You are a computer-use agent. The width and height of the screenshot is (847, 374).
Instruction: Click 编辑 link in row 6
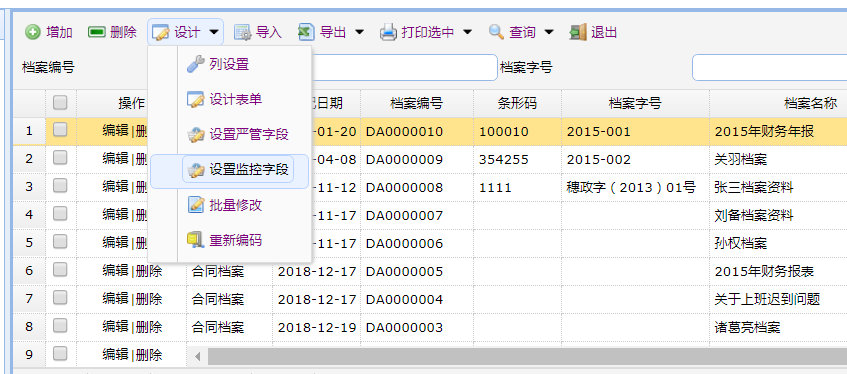115,271
